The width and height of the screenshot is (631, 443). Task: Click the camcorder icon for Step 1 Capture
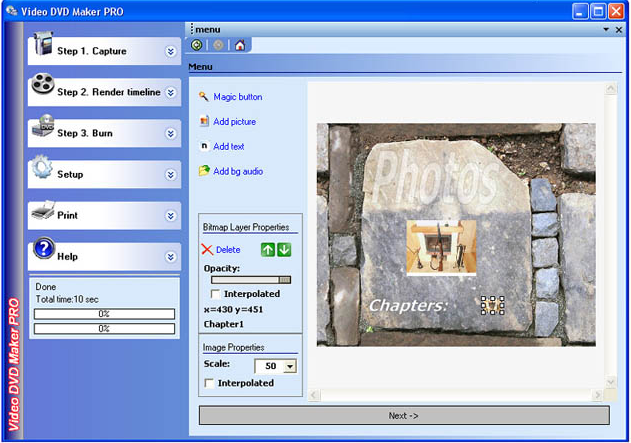[x=43, y=43]
